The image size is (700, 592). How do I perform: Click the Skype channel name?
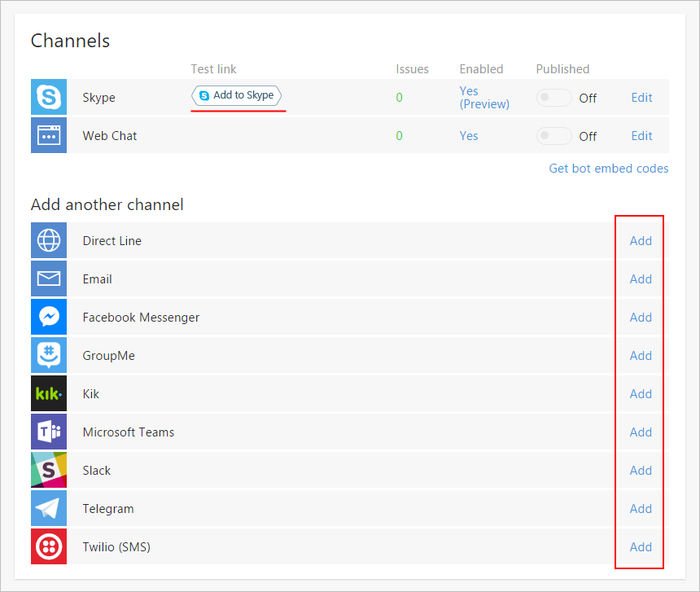99,98
